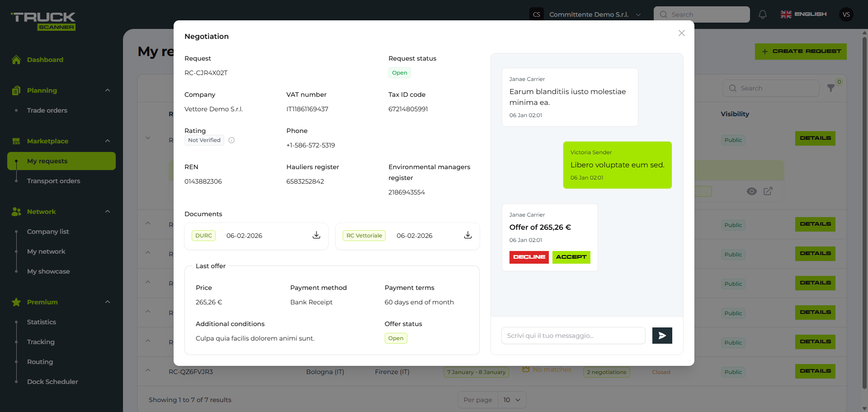Open the external link icon
The image size is (868, 412).
click(x=768, y=191)
